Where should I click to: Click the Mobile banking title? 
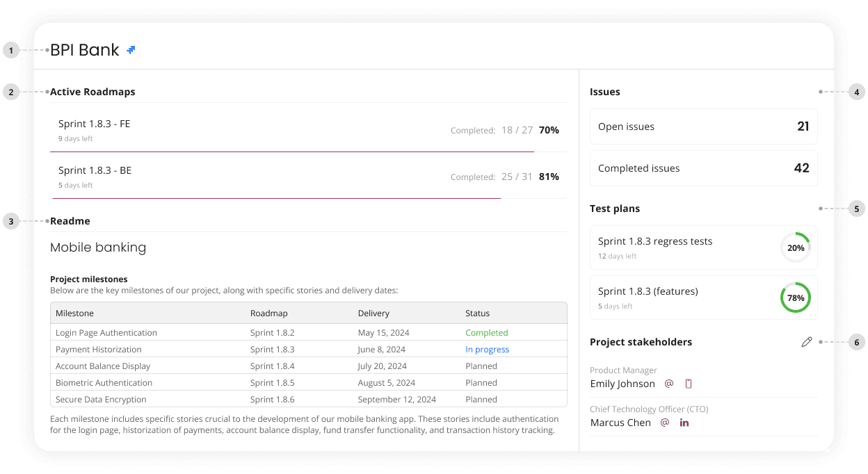point(98,247)
